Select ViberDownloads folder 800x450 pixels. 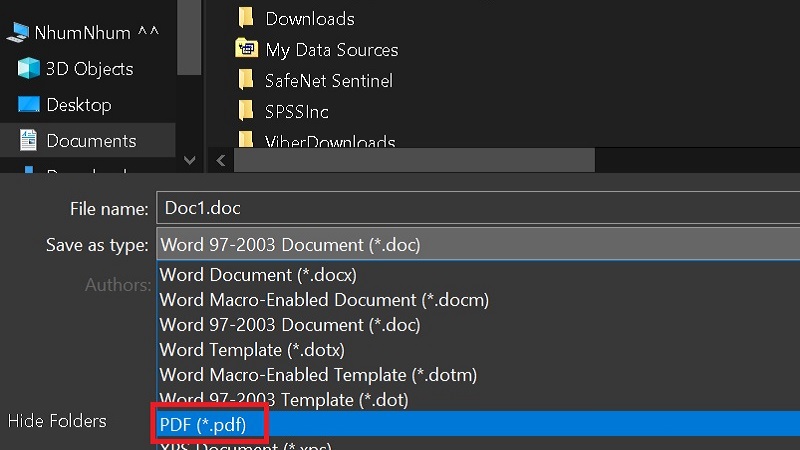[x=316, y=140]
